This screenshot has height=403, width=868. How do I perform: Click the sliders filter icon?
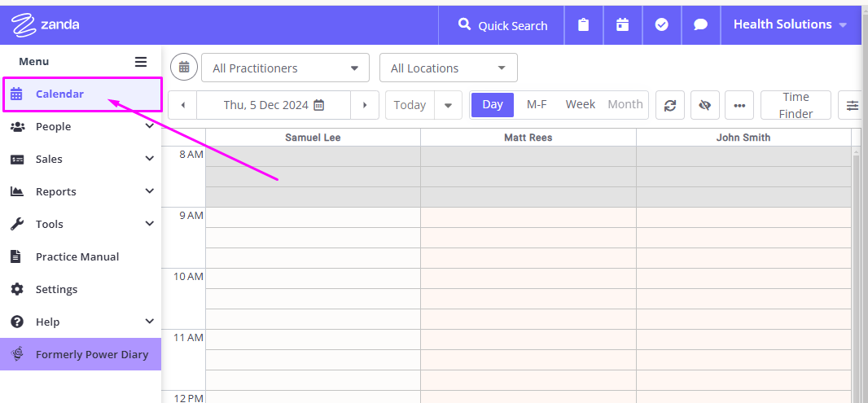click(x=853, y=105)
